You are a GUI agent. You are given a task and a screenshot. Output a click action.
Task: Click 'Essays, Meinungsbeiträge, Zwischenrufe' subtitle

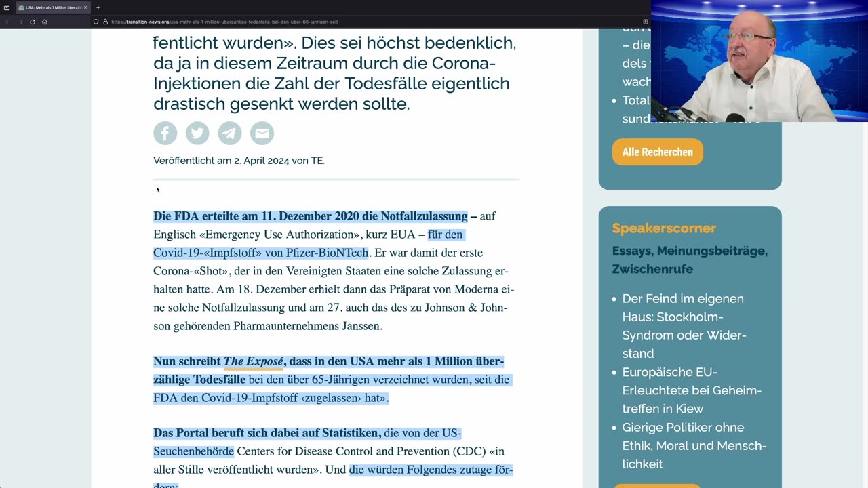[690, 260]
